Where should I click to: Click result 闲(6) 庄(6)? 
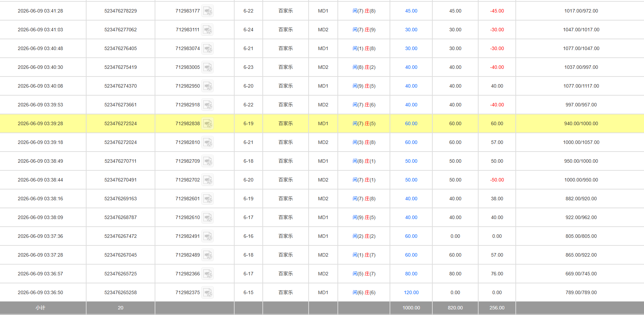click(364, 292)
